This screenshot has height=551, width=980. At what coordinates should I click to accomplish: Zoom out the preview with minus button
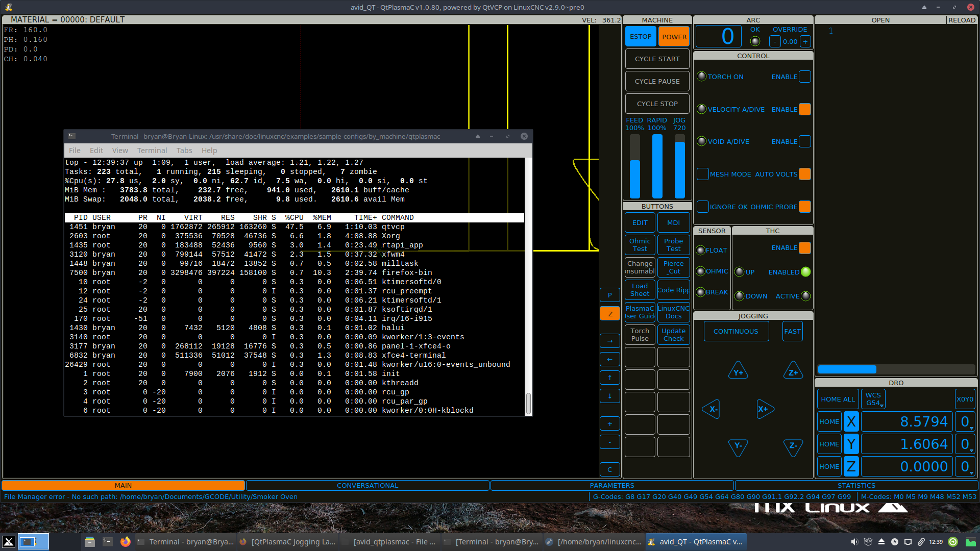tap(609, 442)
